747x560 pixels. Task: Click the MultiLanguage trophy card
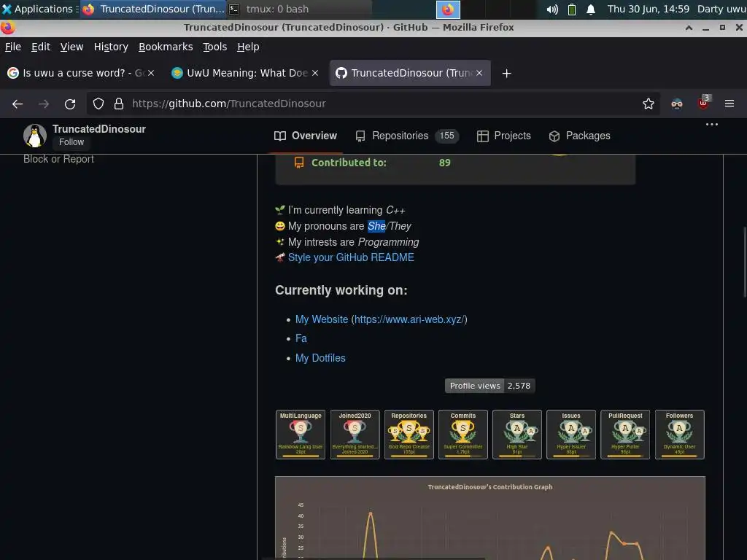(x=300, y=435)
